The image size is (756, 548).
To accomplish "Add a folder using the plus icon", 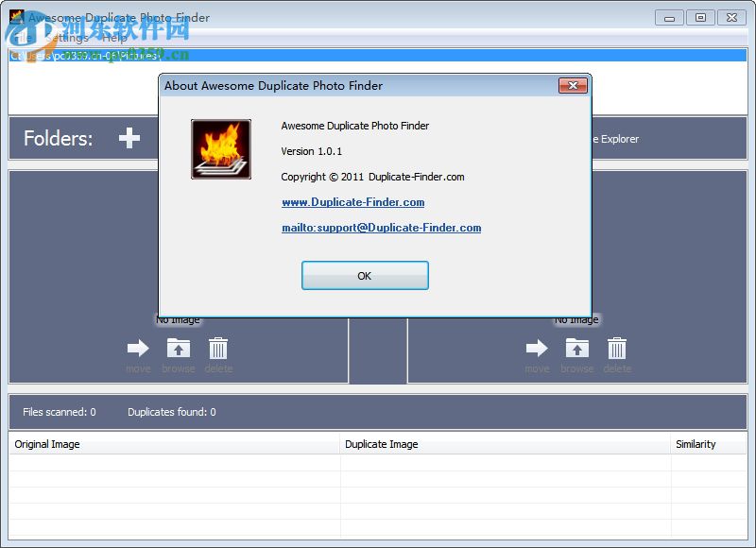I will (128, 138).
